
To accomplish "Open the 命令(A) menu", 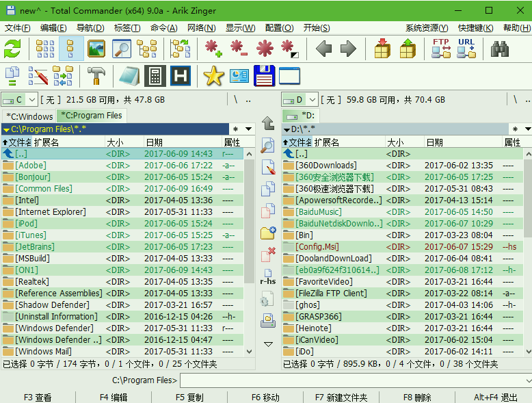I will [164, 28].
